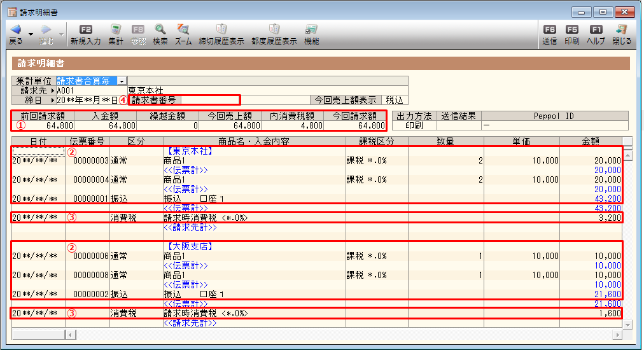The image size is (644, 350).
Task: Click slip number 00000008
Action: coord(91,275)
